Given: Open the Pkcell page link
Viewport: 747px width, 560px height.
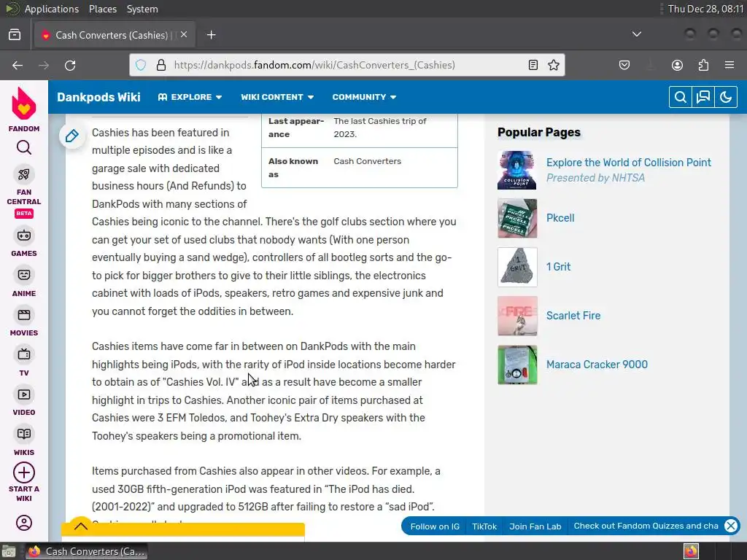Looking at the screenshot, I should coord(560,218).
